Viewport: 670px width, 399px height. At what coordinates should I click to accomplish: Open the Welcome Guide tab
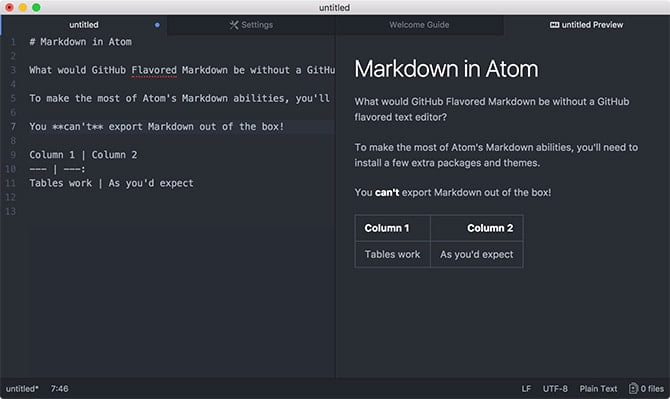coord(419,25)
